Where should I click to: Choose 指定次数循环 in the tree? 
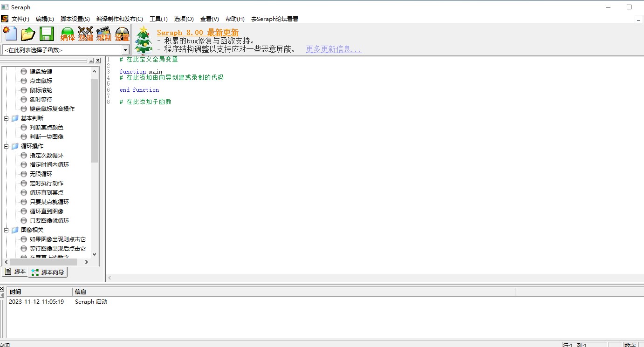[47, 156]
